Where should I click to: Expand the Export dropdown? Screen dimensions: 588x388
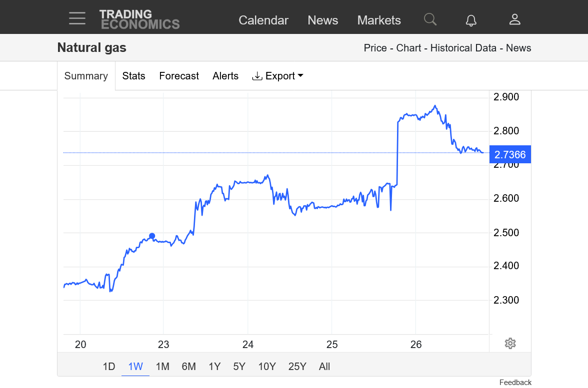[278, 76]
